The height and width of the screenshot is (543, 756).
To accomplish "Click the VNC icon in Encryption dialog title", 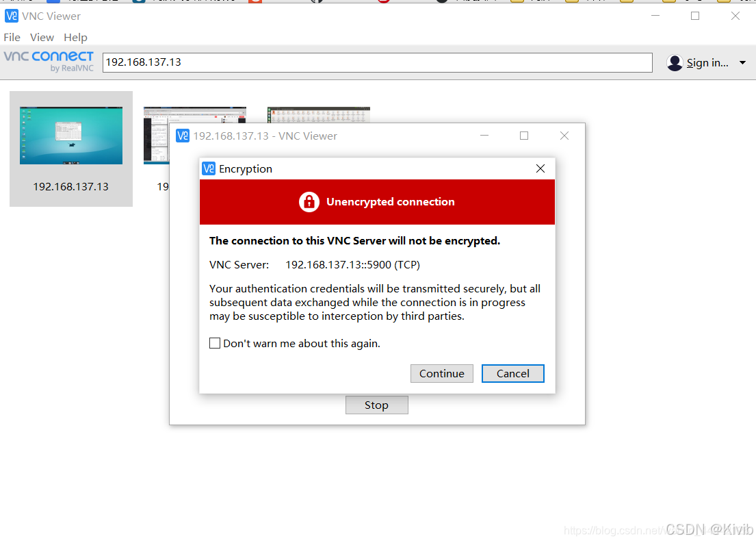I will [x=209, y=168].
